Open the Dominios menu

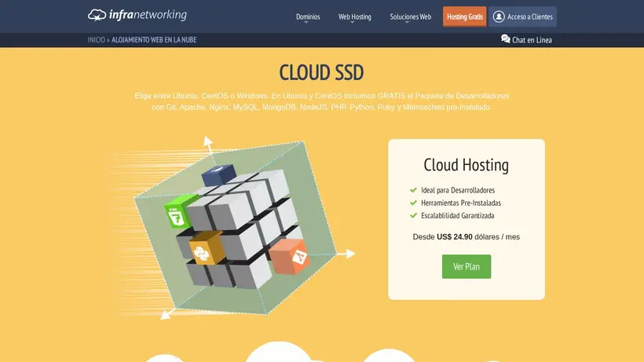click(x=308, y=16)
